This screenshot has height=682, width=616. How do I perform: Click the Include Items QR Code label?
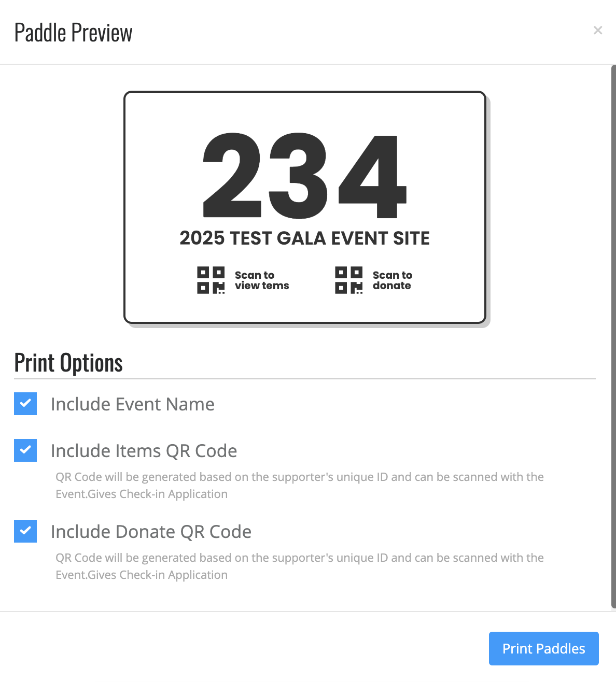click(144, 451)
